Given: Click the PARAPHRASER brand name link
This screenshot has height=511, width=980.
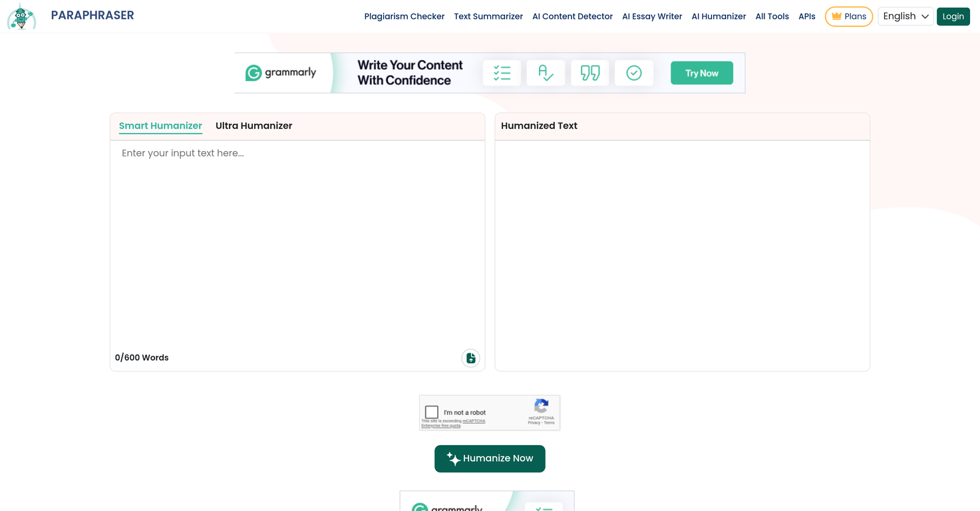Looking at the screenshot, I should (x=92, y=15).
